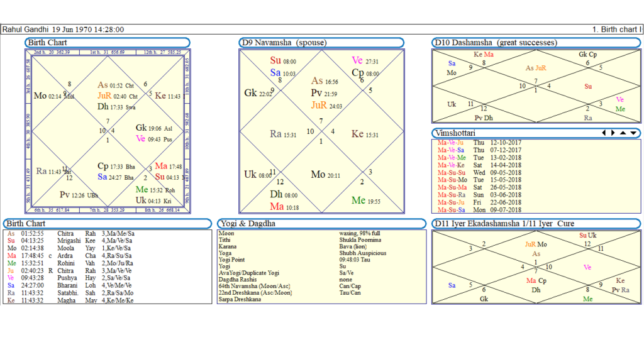The width and height of the screenshot is (644, 362).
Task: Click Sa 24:27 Bha in the birth chart
Action: [116, 177]
